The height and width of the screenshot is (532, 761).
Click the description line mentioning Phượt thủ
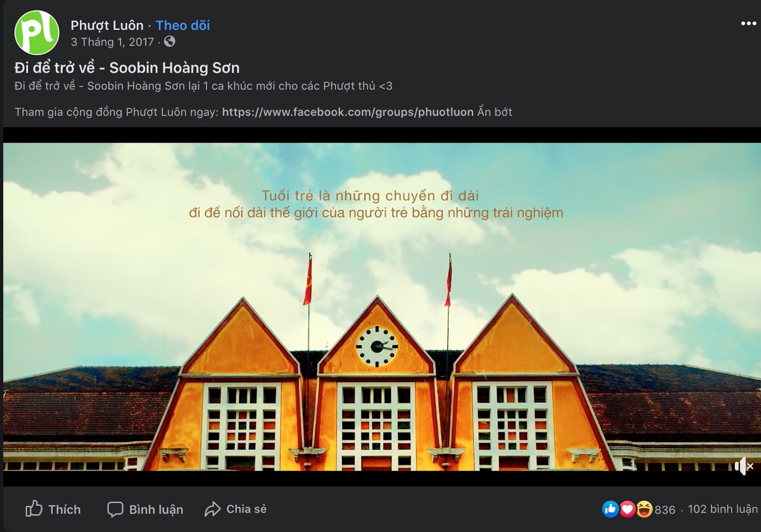click(x=204, y=86)
